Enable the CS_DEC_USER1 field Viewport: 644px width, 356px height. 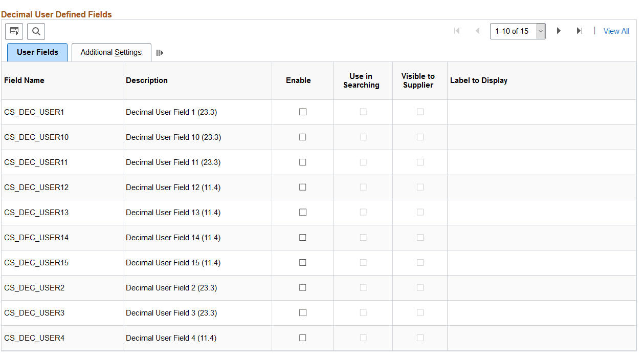pos(302,112)
